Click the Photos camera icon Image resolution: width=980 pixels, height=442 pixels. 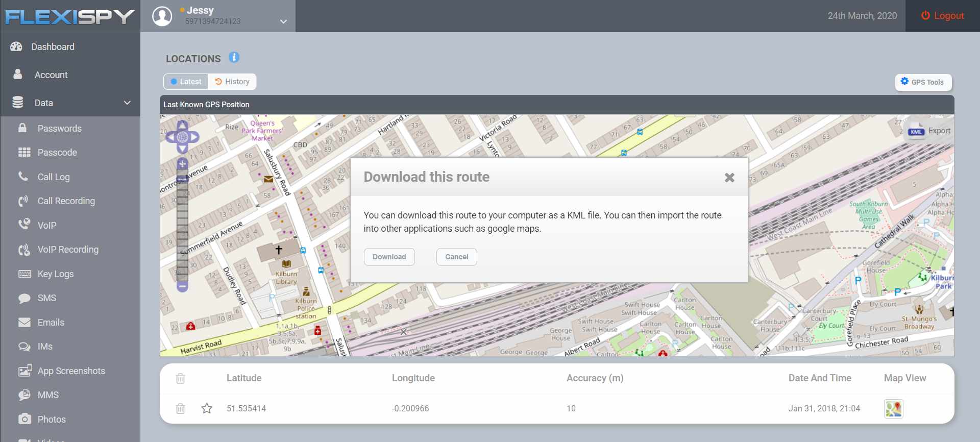(x=24, y=419)
